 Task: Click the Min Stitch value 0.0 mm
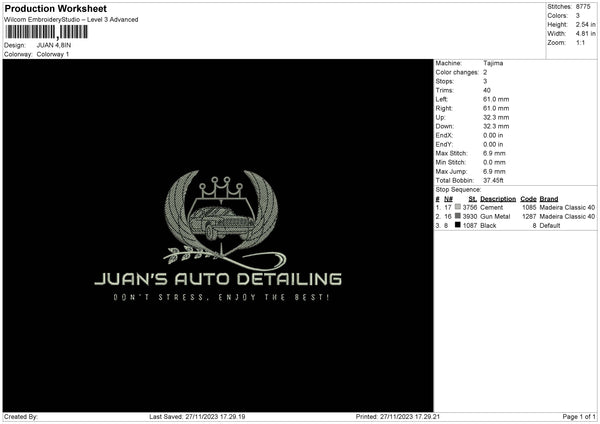point(494,162)
